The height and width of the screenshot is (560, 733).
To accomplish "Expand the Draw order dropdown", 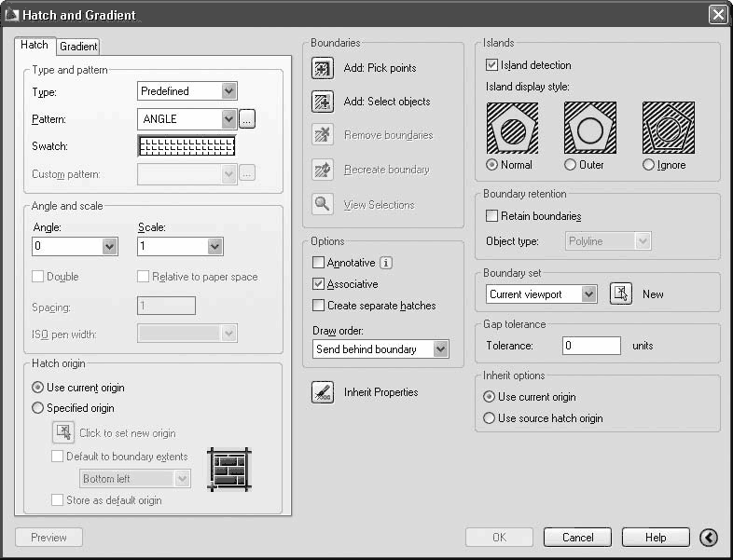I will click(380, 348).
